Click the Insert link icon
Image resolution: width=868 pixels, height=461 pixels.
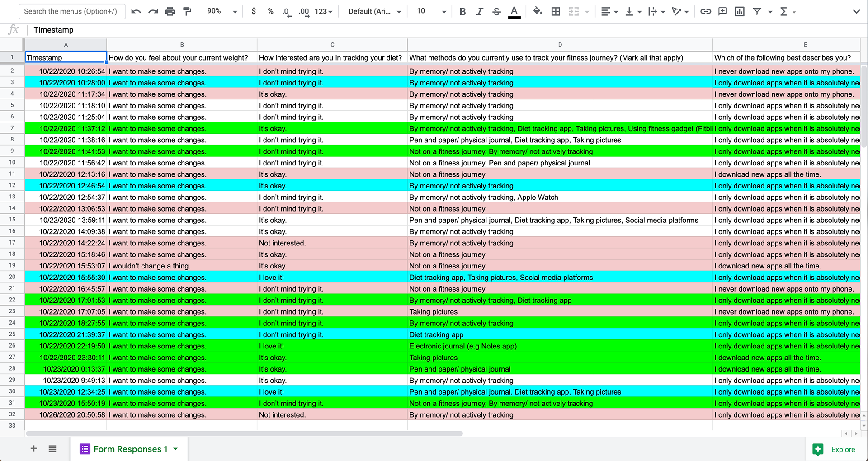[706, 12]
